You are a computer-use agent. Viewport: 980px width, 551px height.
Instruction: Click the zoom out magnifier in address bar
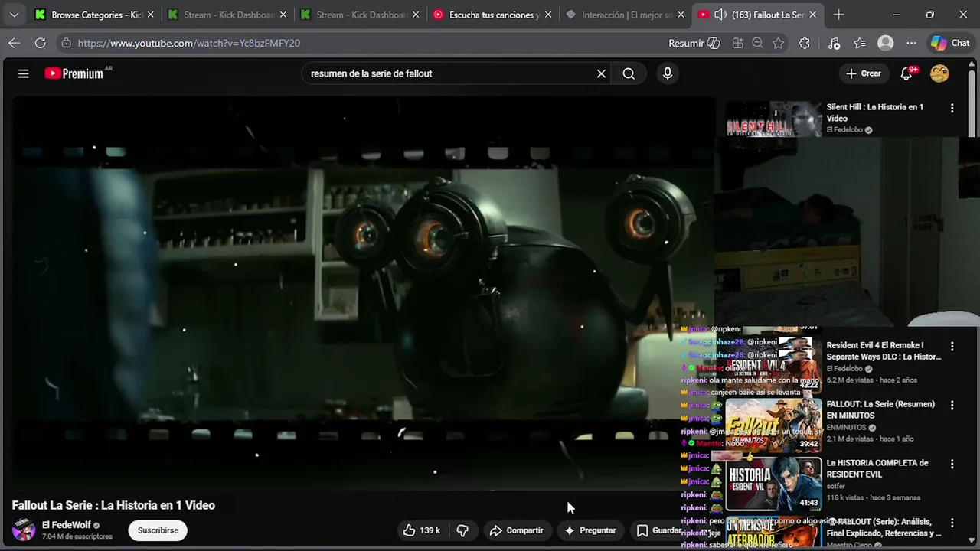(x=757, y=43)
